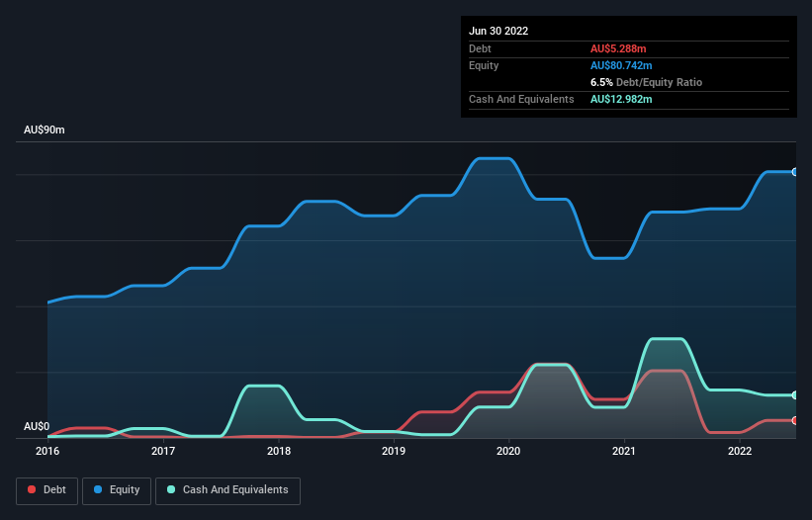812x520 pixels.
Task: Select the 2018 x-axis label
Action: 279,451
